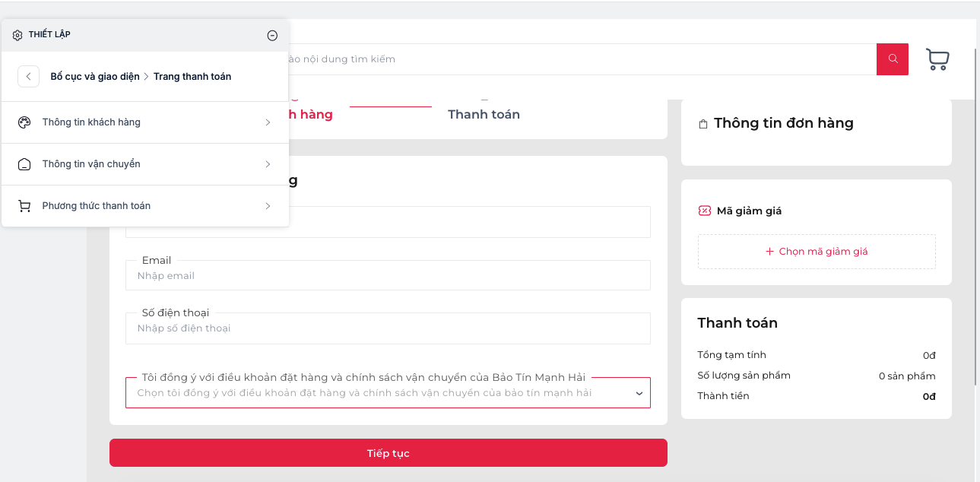
Task: Open the shopping cart icon in header
Action: [937, 59]
